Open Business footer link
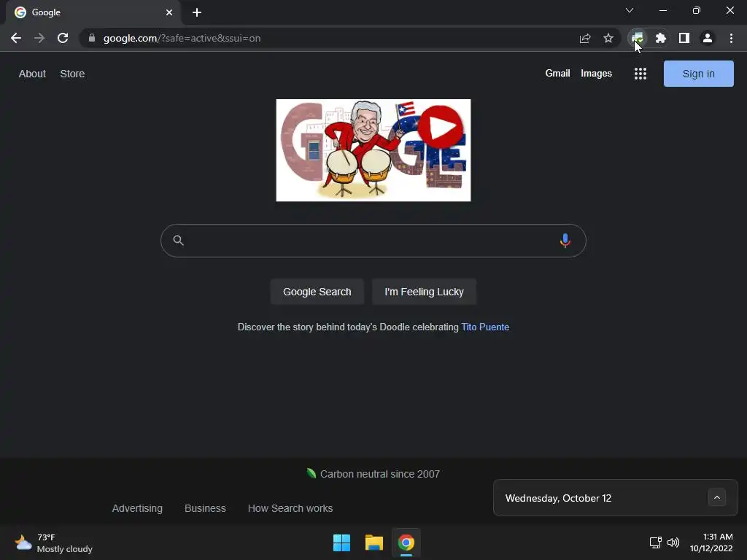 click(x=205, y=508)
